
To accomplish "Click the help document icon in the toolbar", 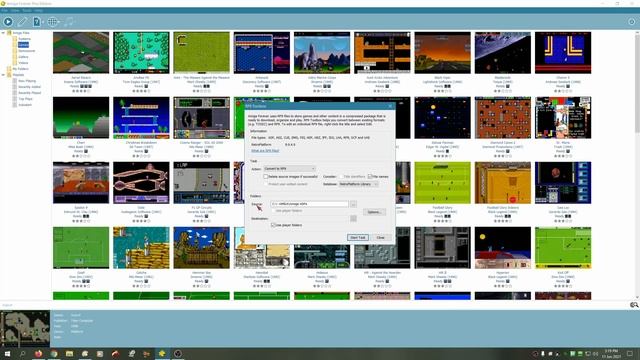I will [36, 22].
